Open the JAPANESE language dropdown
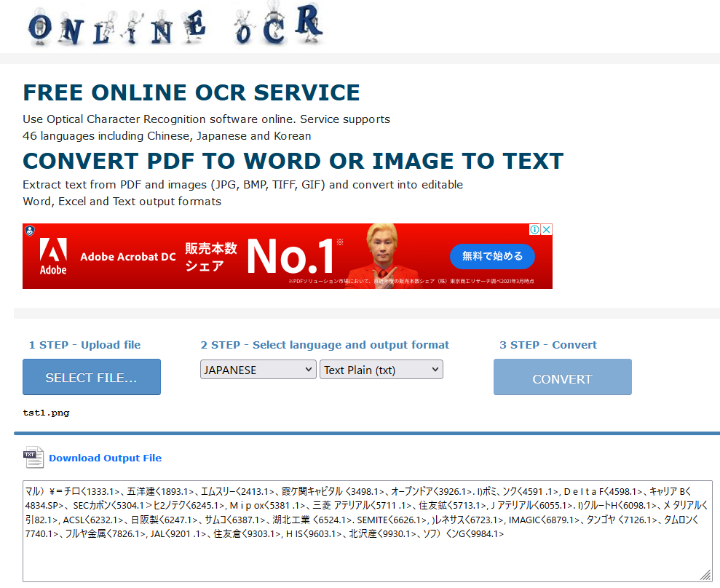Viewport: 720px width, 588px height. (x=258, y=370)
